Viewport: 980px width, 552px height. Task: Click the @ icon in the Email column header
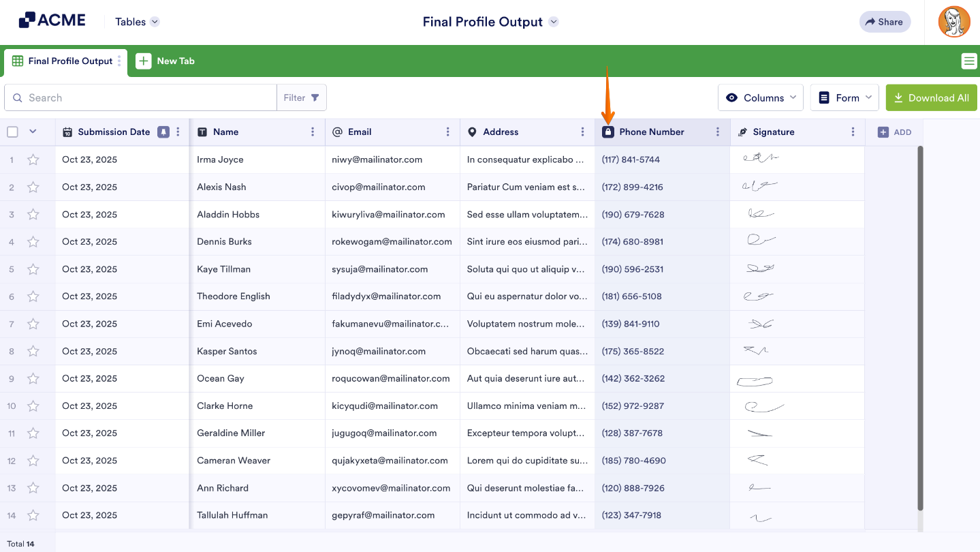click(x=338, y=132)
